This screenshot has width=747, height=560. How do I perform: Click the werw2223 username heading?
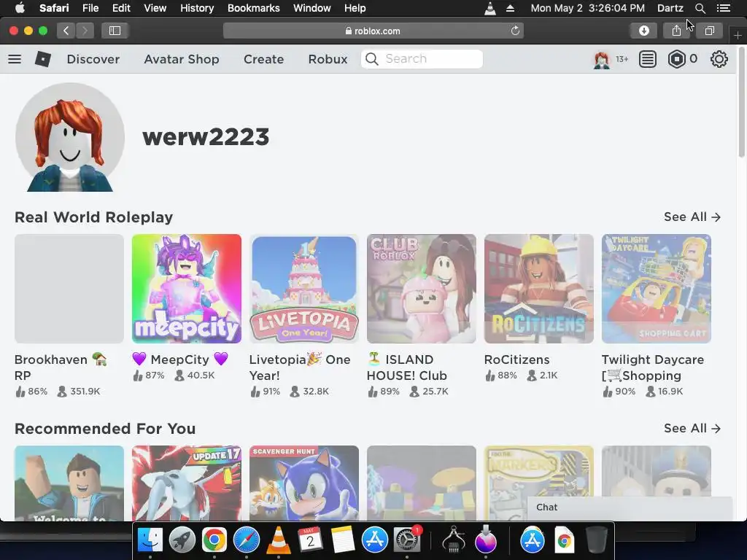point(206,136)
